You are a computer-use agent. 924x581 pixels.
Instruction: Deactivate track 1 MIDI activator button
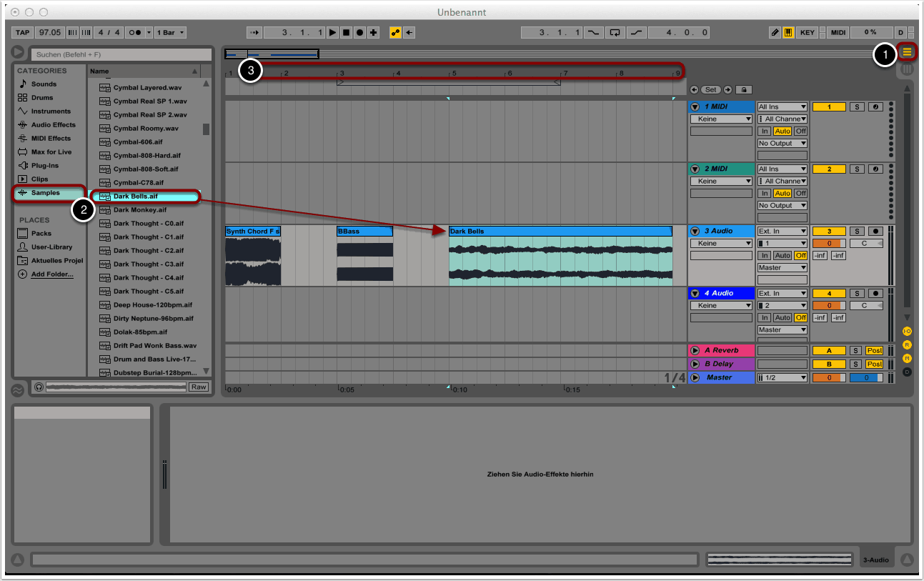coord(829,107)
